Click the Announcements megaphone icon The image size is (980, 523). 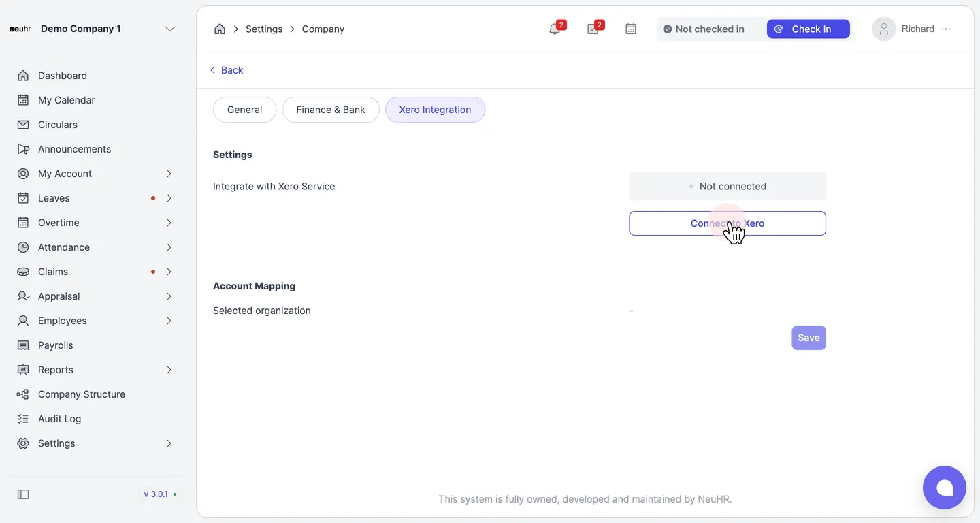23,149
